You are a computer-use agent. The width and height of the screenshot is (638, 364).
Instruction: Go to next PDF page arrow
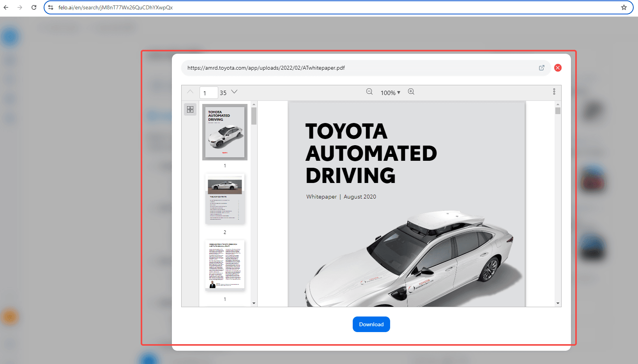pyautogui.click(x=234, y=92)
